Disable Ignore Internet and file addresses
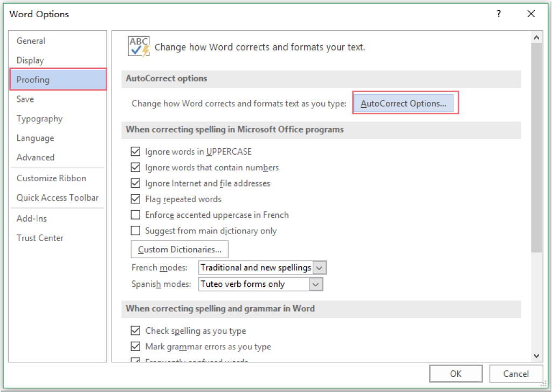Screen dimensions: 552x392 [x=135, y=183]
